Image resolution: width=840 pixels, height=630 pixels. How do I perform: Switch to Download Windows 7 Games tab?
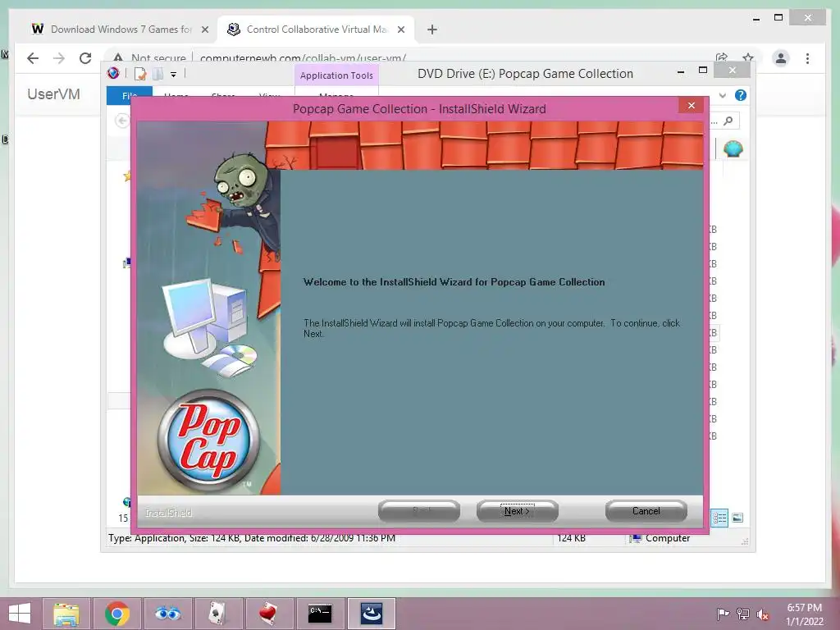pyautogui.click(x=121, y=30)
